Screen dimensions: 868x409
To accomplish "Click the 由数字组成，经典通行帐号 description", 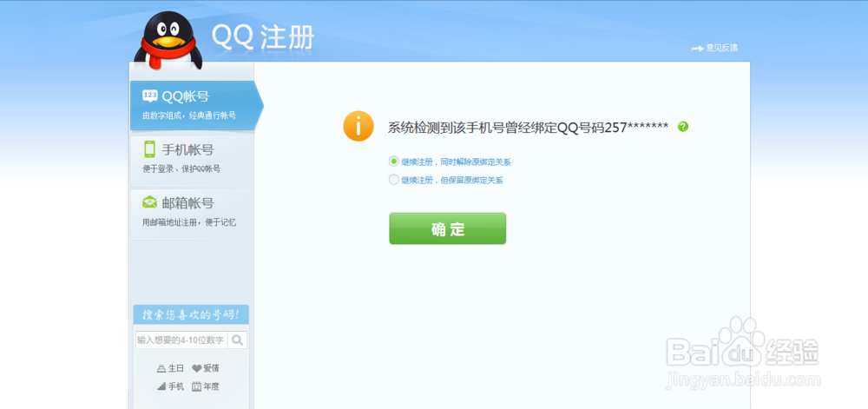I will (x=189, y=115).
